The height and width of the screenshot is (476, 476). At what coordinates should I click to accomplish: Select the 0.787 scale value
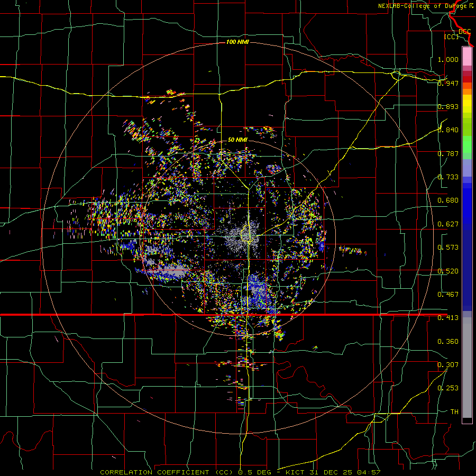(448, 153)
